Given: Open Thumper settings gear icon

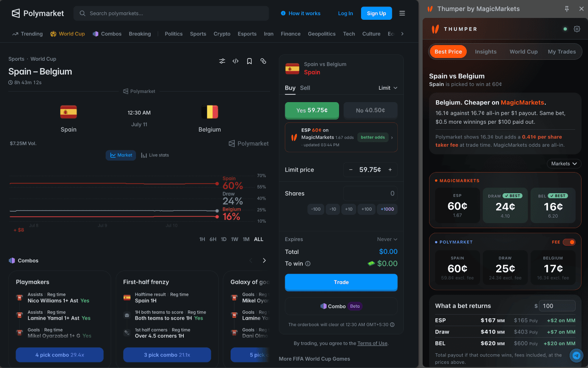Looking at the screenshot, I should click(577, 29).
